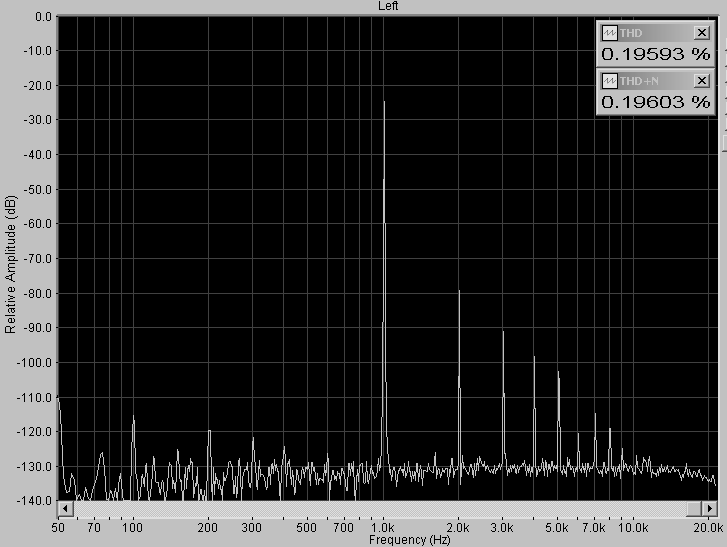Click the 50 Hz axis label
This screenshot has height=547, width=727.
58,528
